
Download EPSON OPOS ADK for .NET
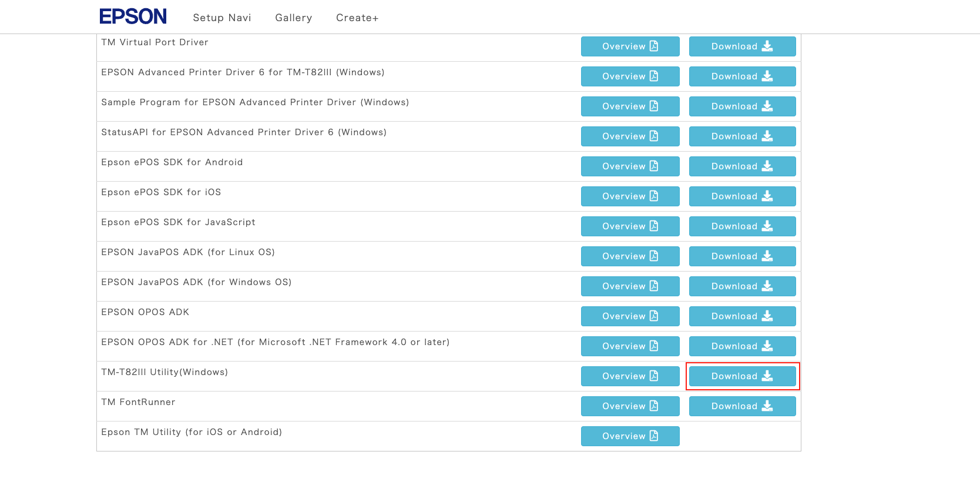coord(743,346)
